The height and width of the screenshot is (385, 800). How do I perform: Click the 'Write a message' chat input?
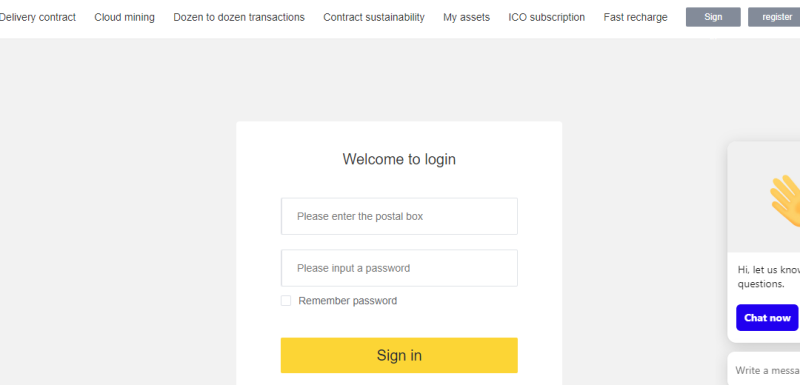(x=764, y=370)
